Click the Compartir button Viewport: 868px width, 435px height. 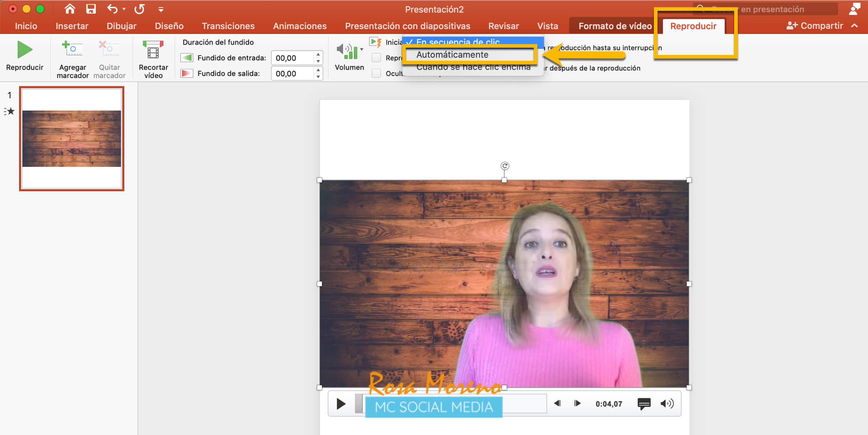click(814, 26)
